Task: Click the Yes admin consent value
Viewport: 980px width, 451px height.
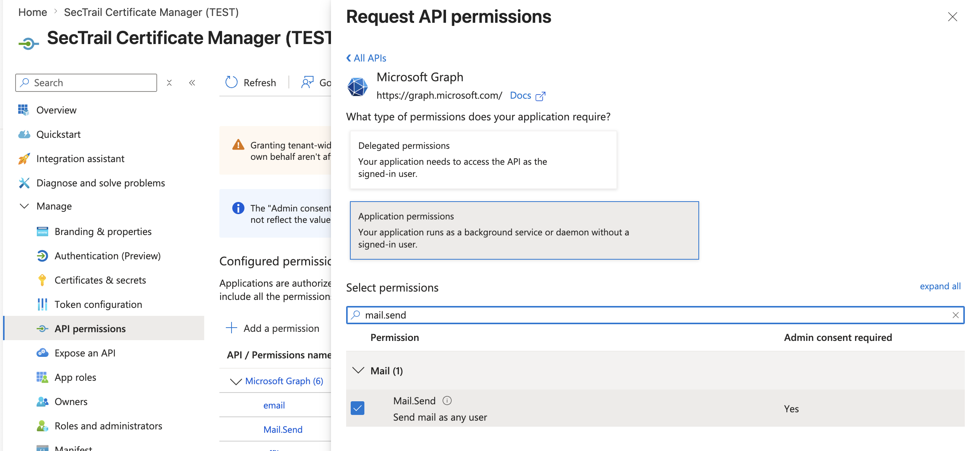Action: click(x=791, y=409)
